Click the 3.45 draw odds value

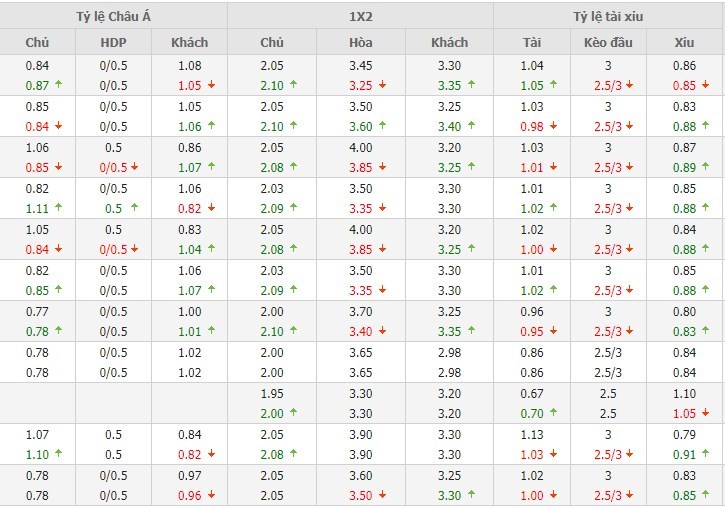(361, 65)
